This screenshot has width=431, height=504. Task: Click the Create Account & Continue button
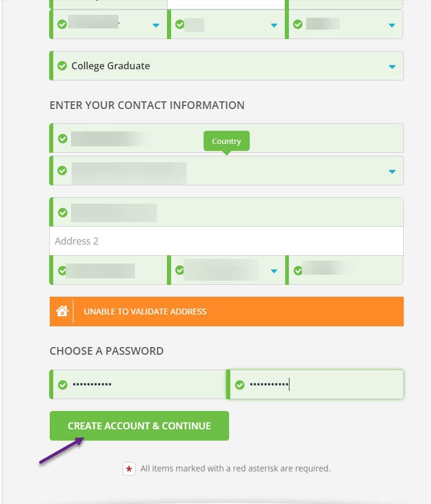click(x=139, y=426)
